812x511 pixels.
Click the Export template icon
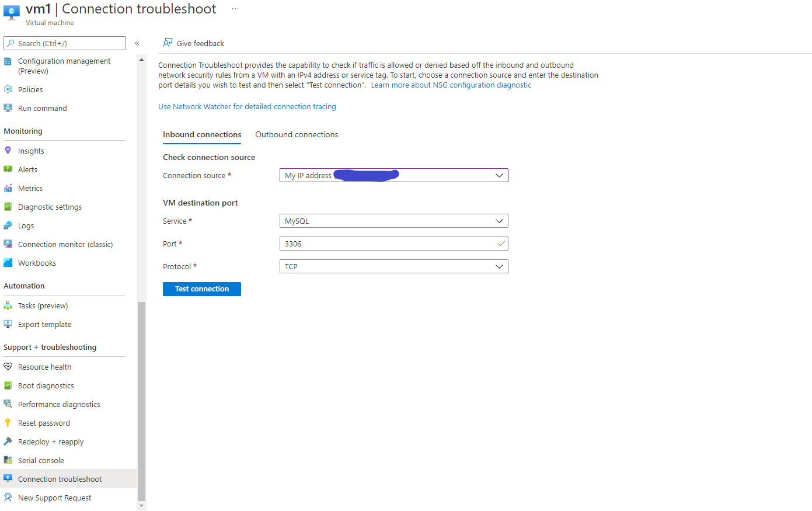(8, 324)
